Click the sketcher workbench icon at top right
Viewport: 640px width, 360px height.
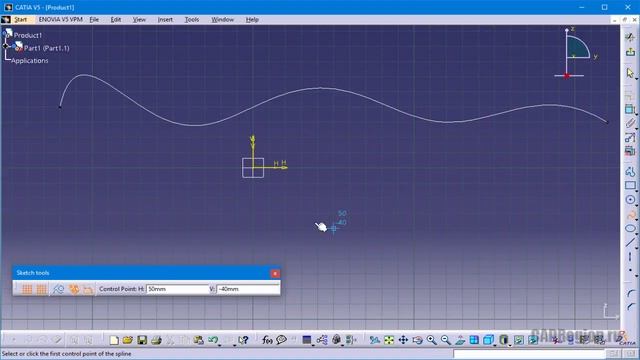(x=630, y=37)
